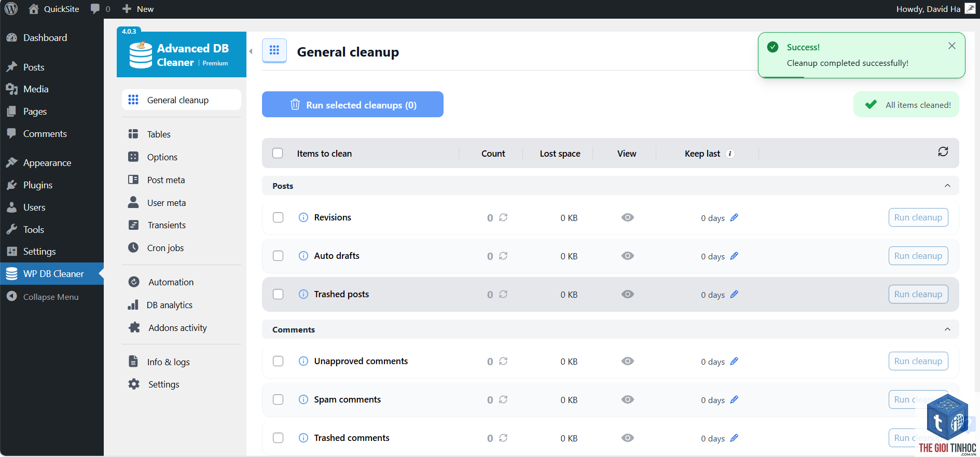Check the Trashed comments checkbox
The image size is (980, 457).
click(278, 438)
